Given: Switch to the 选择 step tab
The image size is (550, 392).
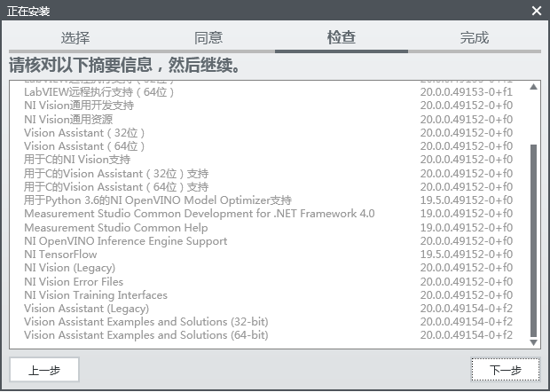Looking at the screenshot, I should 75,38.
